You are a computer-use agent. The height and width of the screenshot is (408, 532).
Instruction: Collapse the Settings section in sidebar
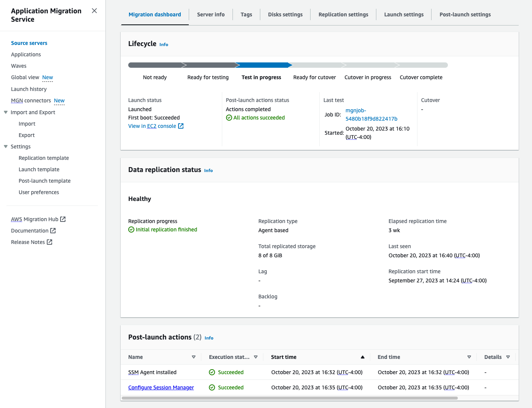pyautogui.click(x=6, y=147)
